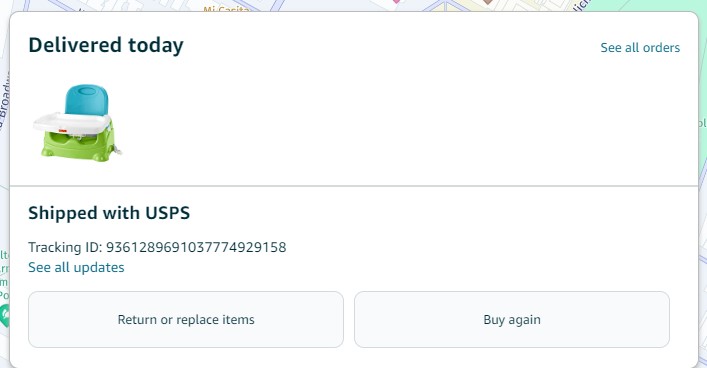Click the green park area on map
This screenshot has width=707, height=368.
663,5
